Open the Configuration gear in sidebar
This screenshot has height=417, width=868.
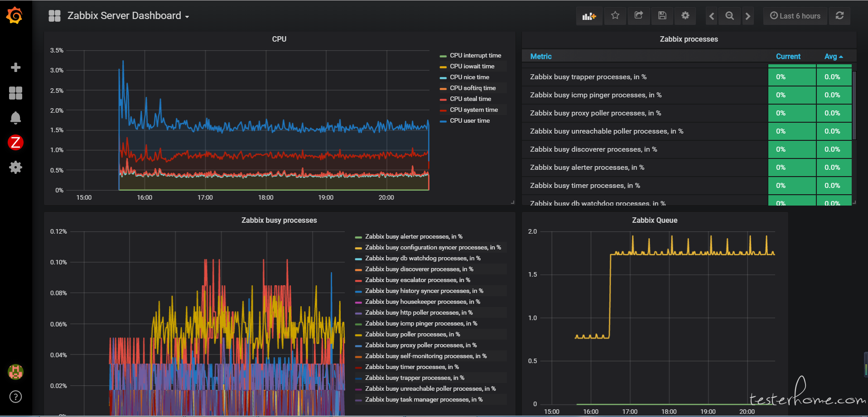pyautogui.click(x=15, y=168)
